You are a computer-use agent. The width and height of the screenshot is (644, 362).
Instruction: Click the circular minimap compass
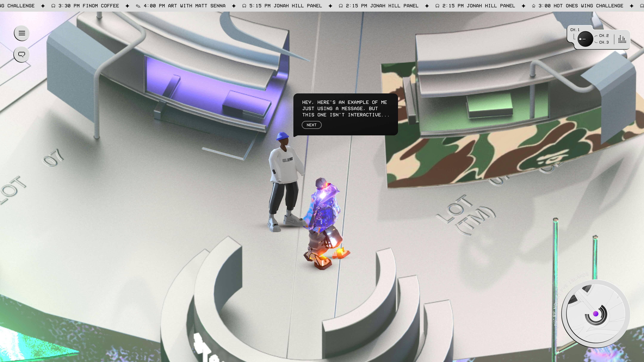click(x=596, y=314)
